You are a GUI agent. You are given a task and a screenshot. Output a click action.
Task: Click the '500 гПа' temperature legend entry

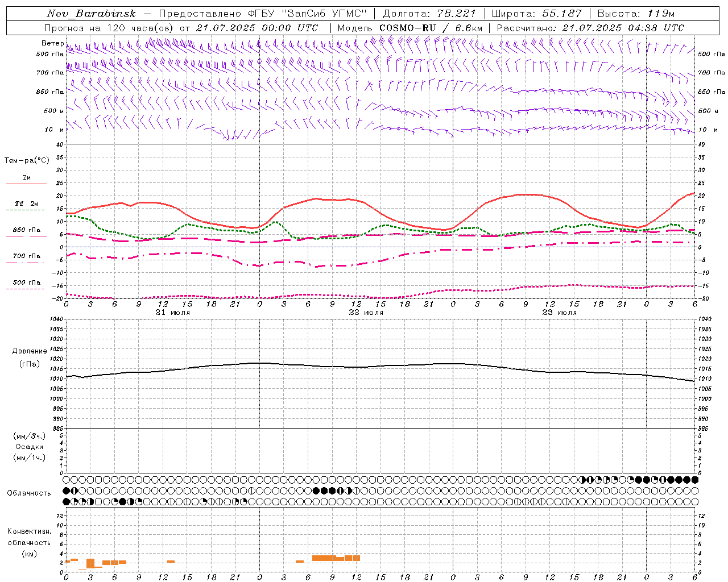point(26,282)
